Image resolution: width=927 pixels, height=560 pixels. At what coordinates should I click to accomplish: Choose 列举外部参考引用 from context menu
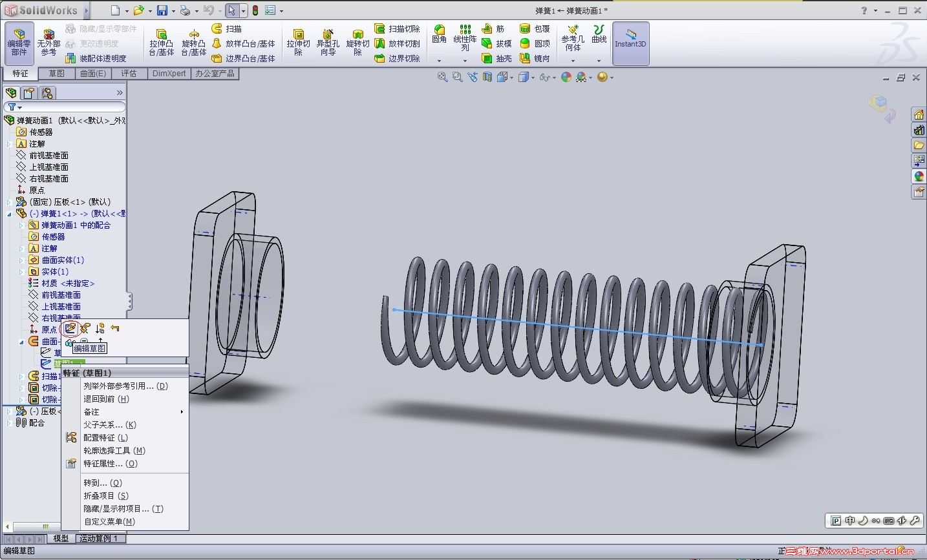point(125,386)
